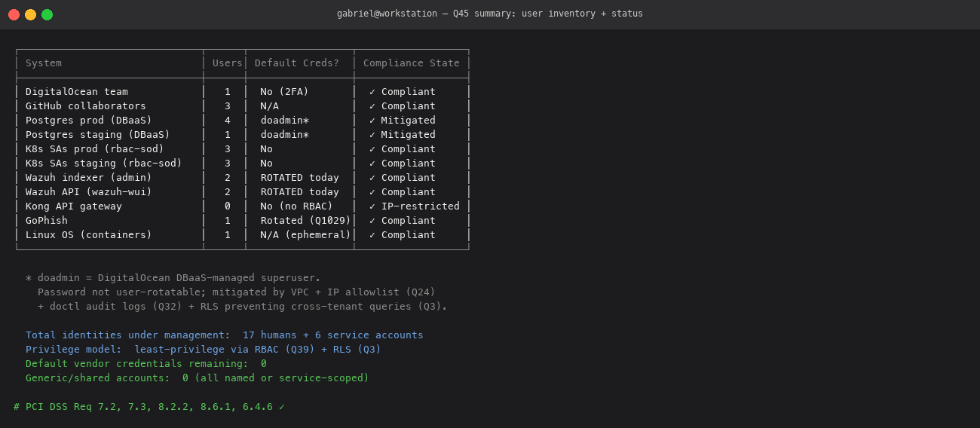Click 'ROTATED today' in Wazuh API row
Screen dimensions: 980x428
[x=300, y=192]
